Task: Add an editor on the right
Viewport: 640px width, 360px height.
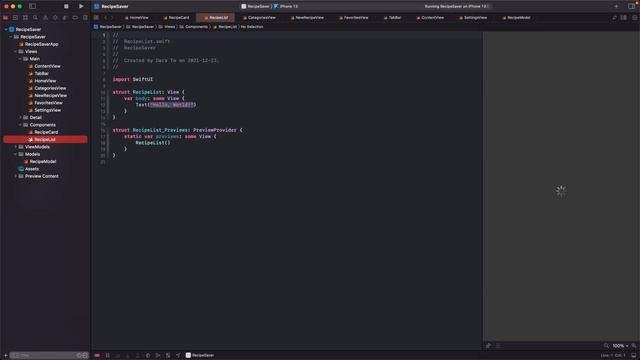Action: click(634, 18)
